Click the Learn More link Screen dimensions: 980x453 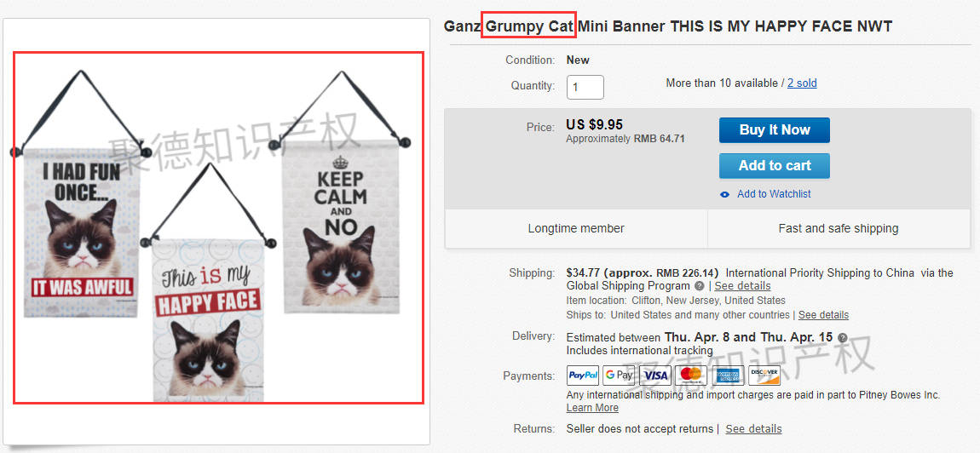click(x=592, y=407)
